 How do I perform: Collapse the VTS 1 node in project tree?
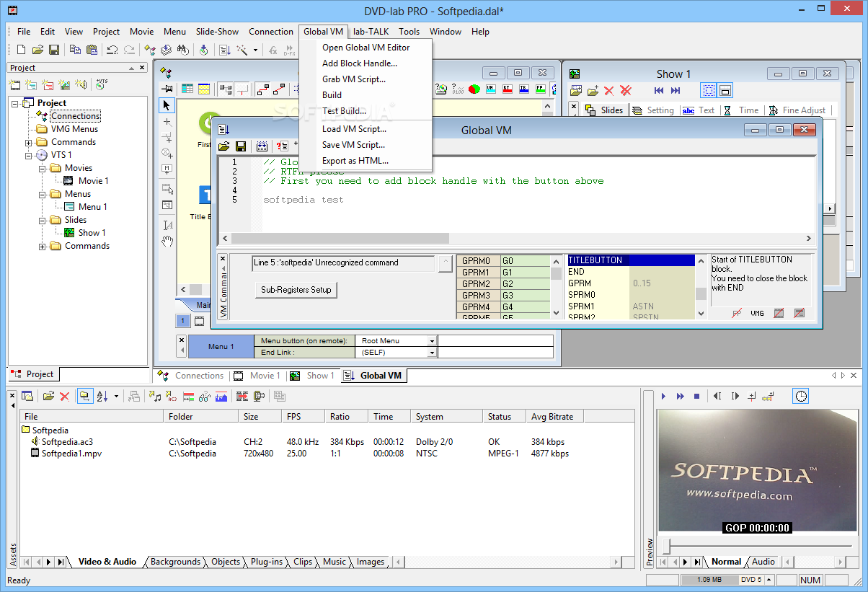[x=30, y=155]
